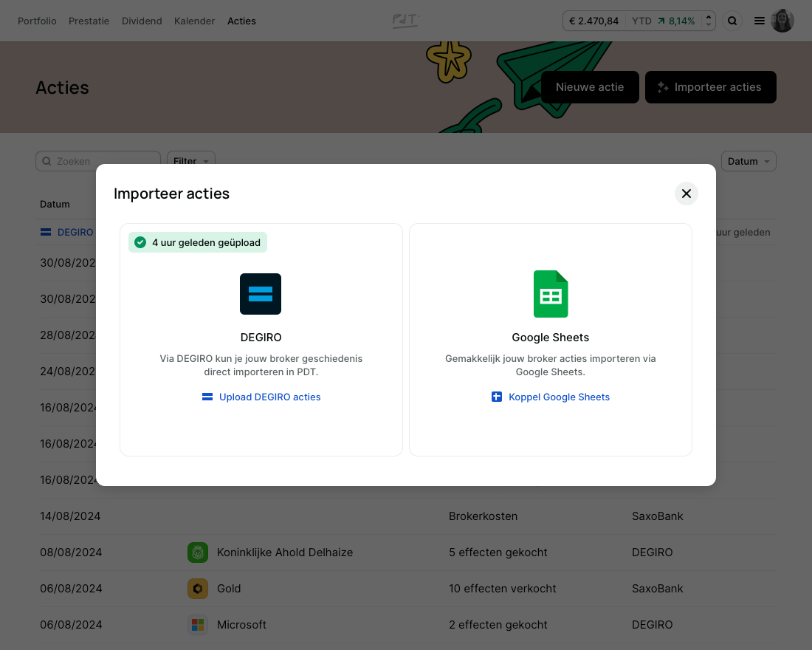
Task: Click the PDT logo at the top
Action: pos(405,21)
